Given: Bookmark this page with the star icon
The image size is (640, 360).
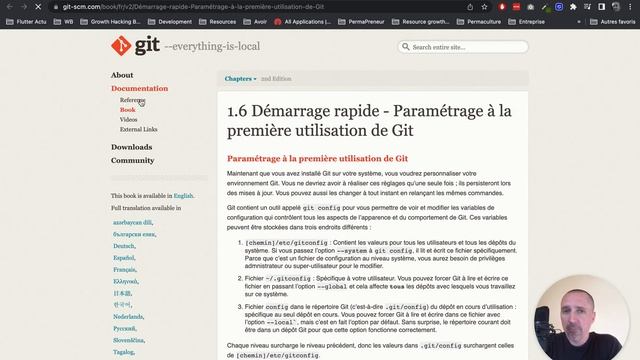Looking at the screenshot, I should 484,7.
